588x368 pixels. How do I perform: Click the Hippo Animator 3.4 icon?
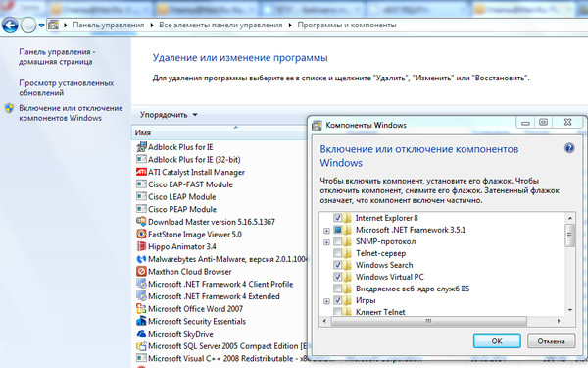[141, 246]
